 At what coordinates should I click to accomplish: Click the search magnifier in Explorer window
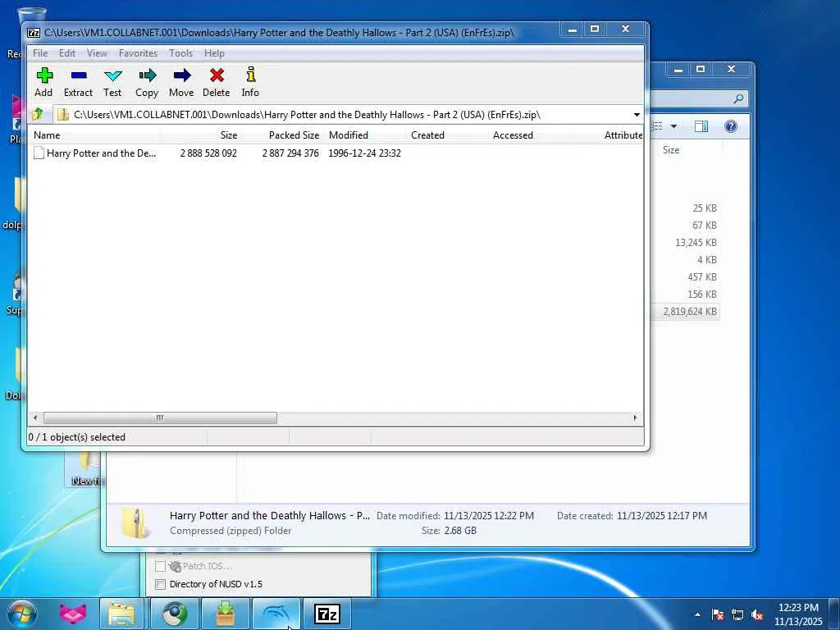pos(738,98)
